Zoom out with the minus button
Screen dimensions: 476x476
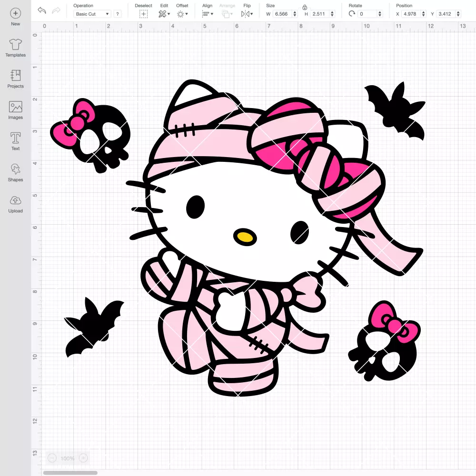click(x=52, y=458)
